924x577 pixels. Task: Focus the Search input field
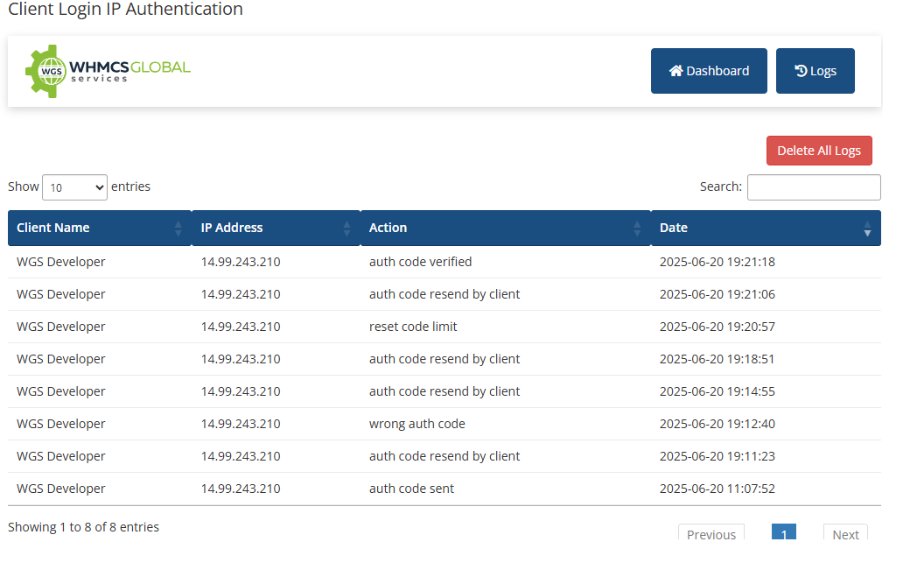click(814, 187)
